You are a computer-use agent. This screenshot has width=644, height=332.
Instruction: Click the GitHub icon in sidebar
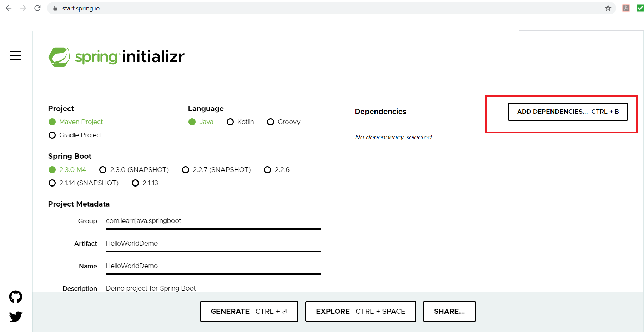pyautogui.click(x=16, y=297)
